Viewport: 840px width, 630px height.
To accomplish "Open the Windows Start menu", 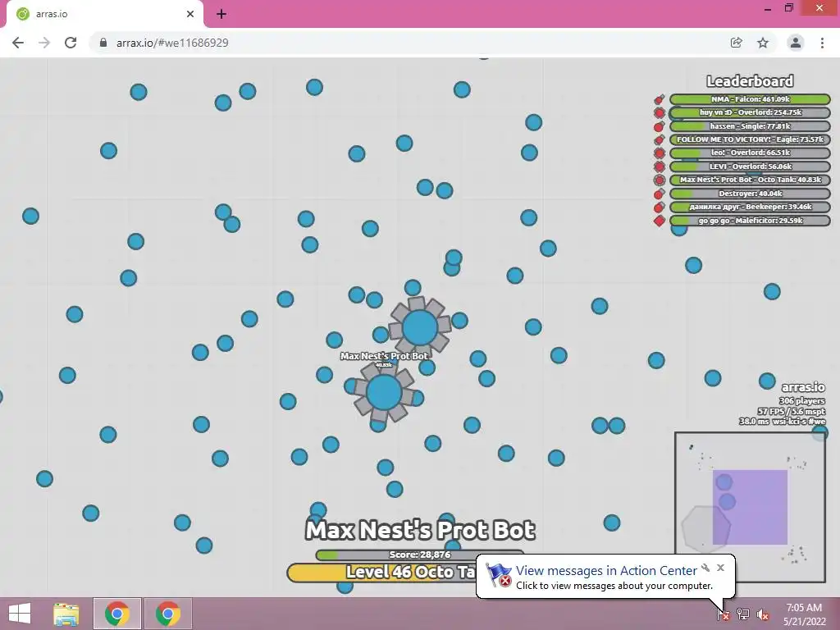I will [20, 614].
